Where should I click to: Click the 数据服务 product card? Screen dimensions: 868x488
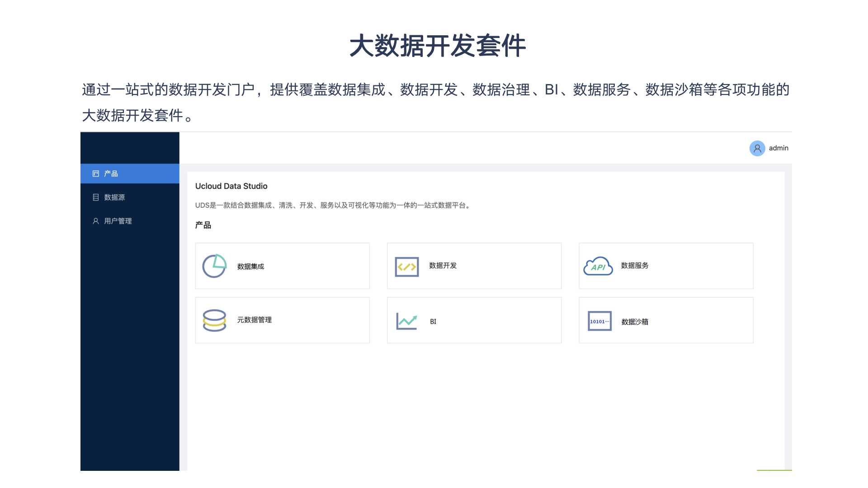click(665, 266)
